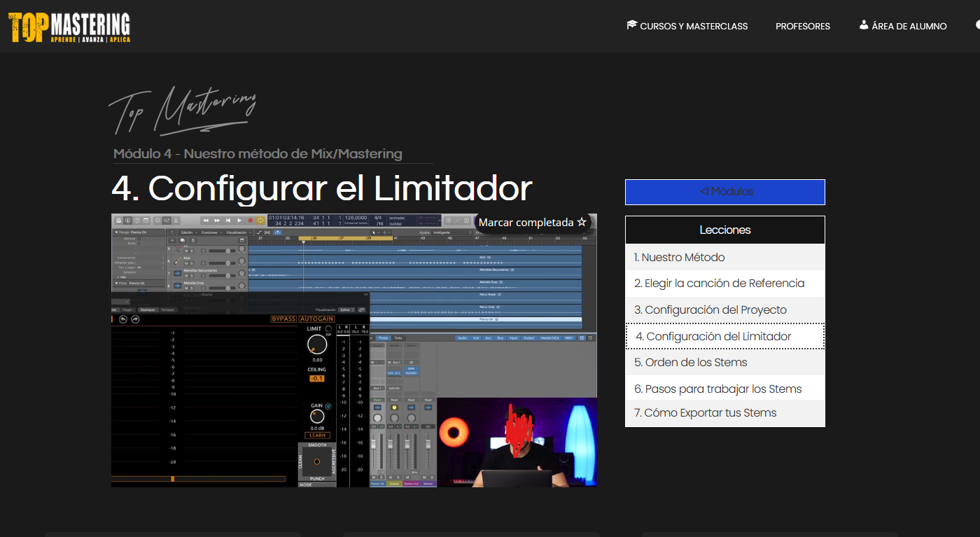Toggle AUTOGAIN on the limiter plugin
980x537 pixels.
pyautogui.click(x=316, y=319)
